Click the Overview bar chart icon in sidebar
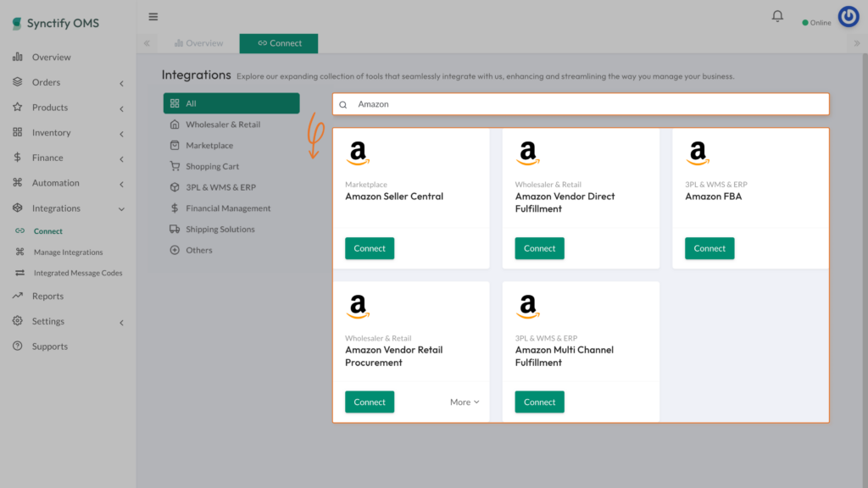 click(18, 57)
